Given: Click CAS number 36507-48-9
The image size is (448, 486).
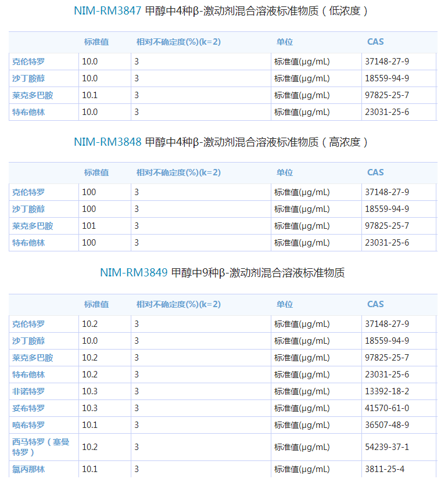Looking at the screenshot, I should point(387,425).
